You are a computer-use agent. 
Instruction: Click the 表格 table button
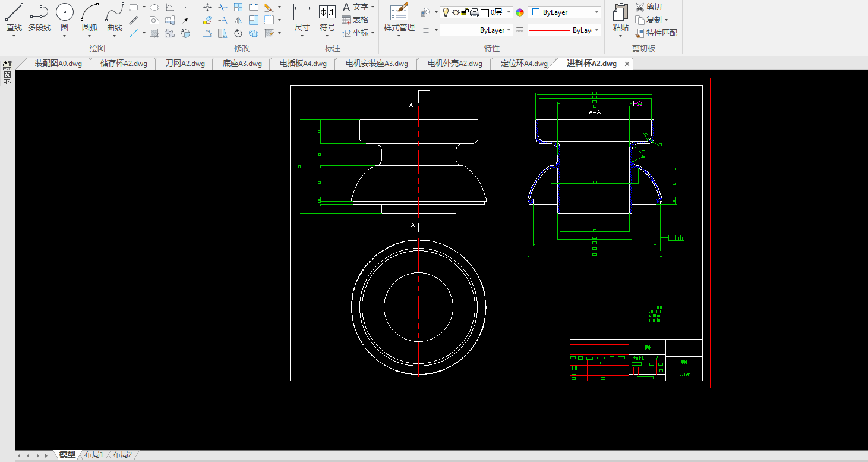355,20
